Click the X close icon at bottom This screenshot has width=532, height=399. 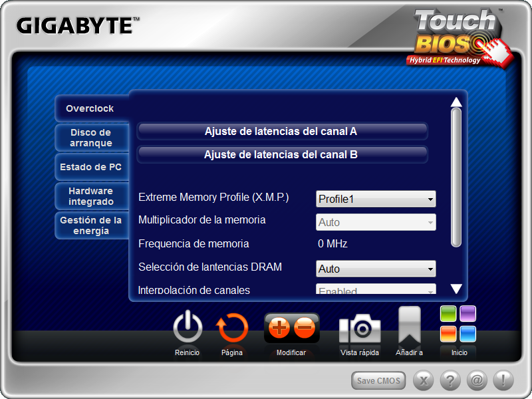[424, 381]
